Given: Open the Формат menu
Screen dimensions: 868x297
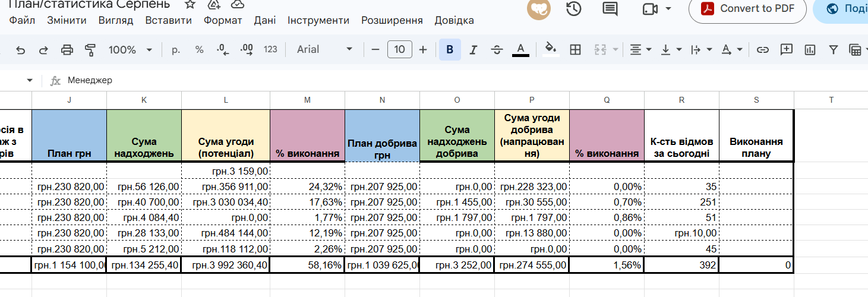Looking at the screenshot, I should pyautogui.click(x=223, y=21).
